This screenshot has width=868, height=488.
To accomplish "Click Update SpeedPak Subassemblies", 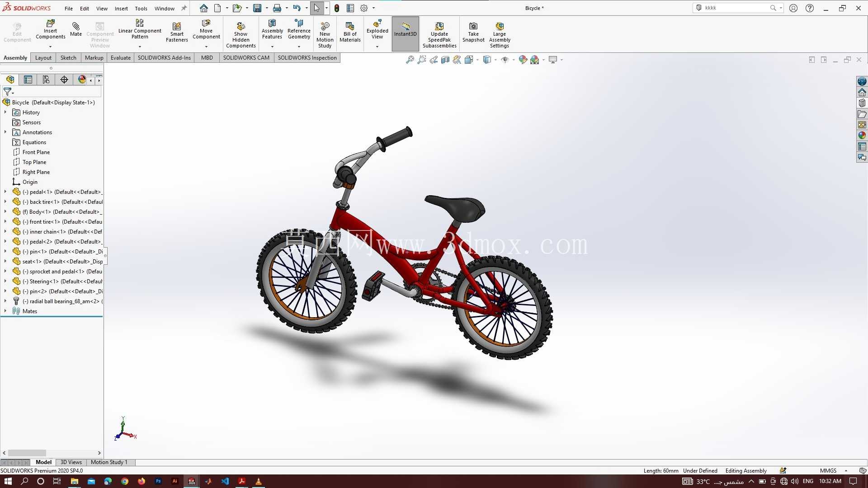I will point(439,35).
